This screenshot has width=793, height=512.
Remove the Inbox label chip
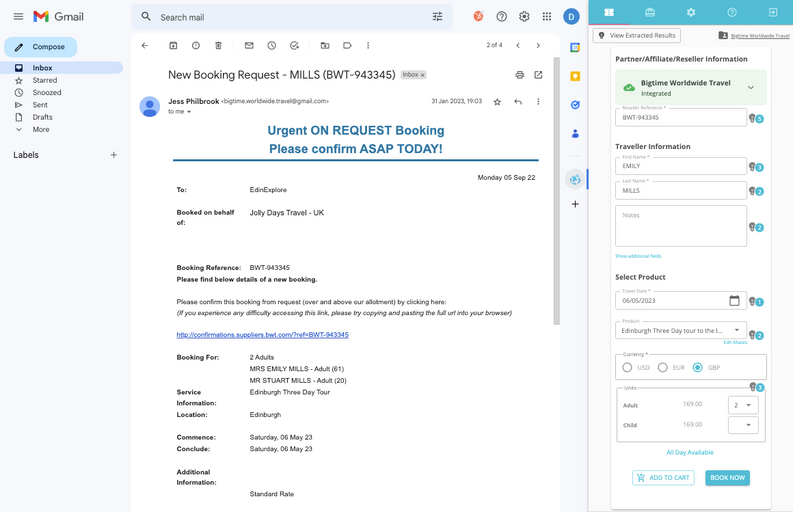click(x=423, y=75)
